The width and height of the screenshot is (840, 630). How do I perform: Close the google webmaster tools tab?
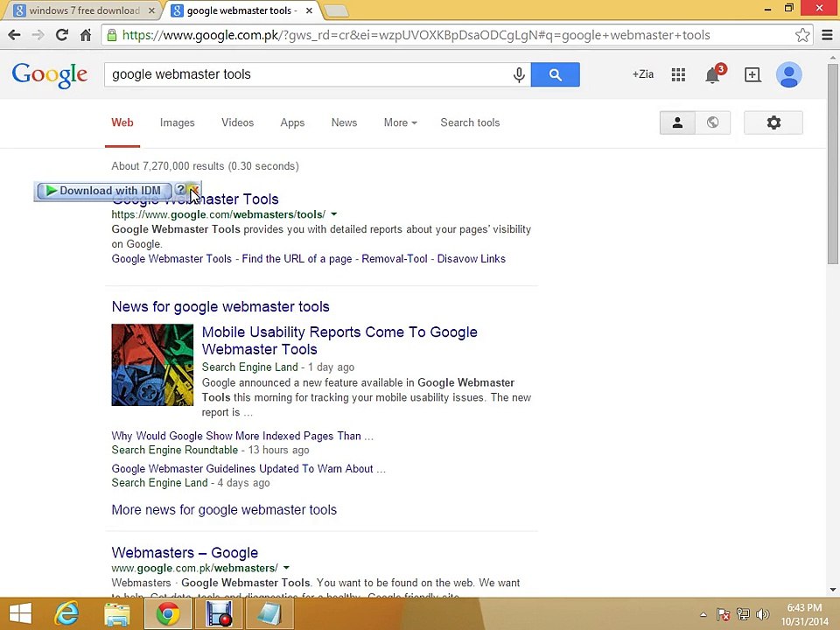click(x=309, y=10)
